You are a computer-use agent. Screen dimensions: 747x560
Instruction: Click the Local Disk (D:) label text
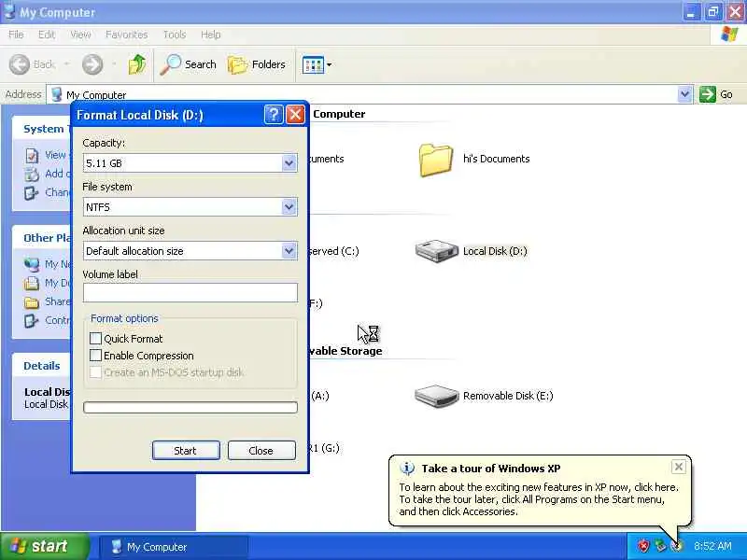coord(495,251)
